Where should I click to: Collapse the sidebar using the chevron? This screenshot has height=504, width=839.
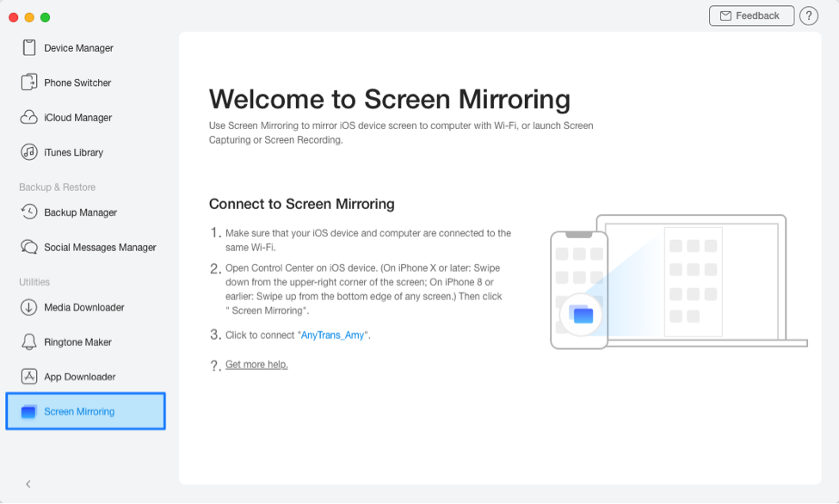tap(27, 483)
